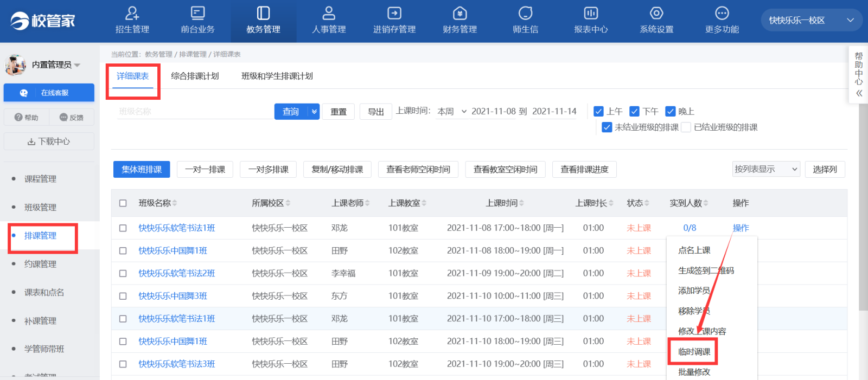Open the 按列表显示 dropdown

click(766, 169)
